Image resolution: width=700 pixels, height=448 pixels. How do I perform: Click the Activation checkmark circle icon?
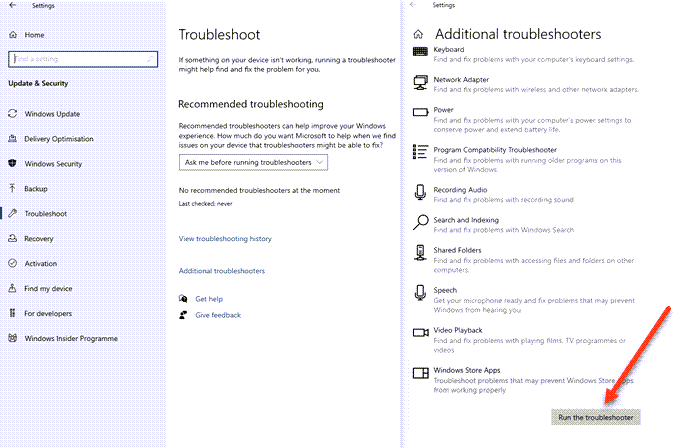[x=12, y=263]
